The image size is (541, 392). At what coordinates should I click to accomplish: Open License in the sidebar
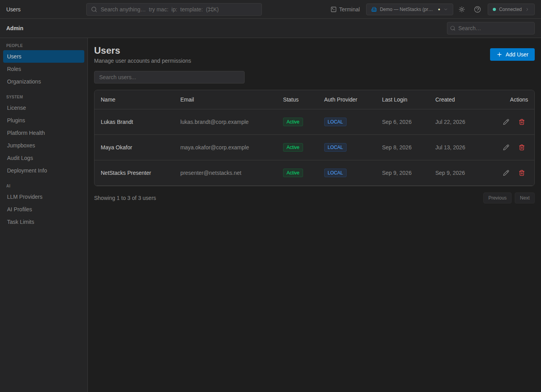point(44,108)
